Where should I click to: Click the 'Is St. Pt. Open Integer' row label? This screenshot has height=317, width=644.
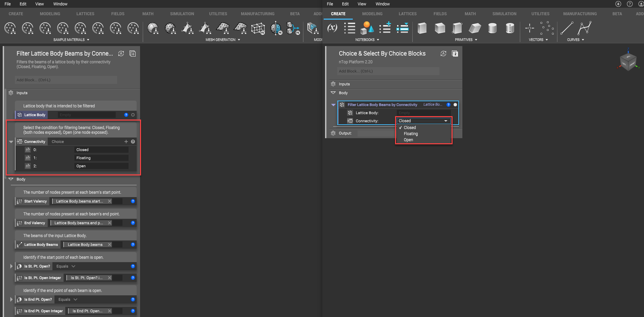pos(43,278)
